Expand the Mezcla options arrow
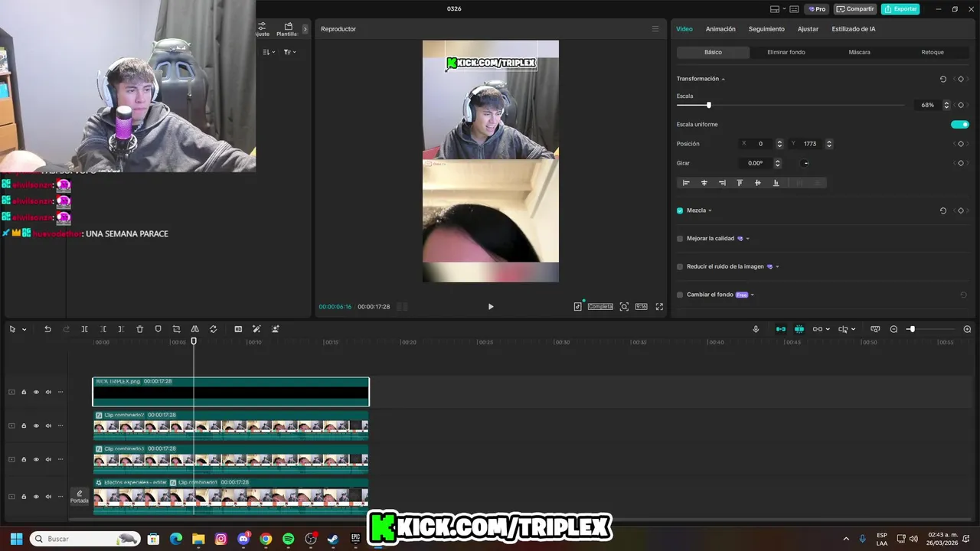980x551 pixels. pos(710,210)
